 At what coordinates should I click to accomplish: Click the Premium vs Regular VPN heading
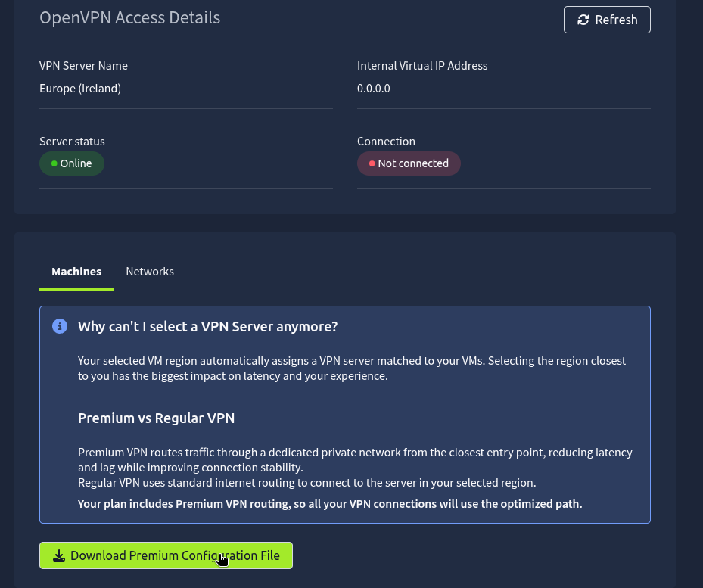coord(156,418)
